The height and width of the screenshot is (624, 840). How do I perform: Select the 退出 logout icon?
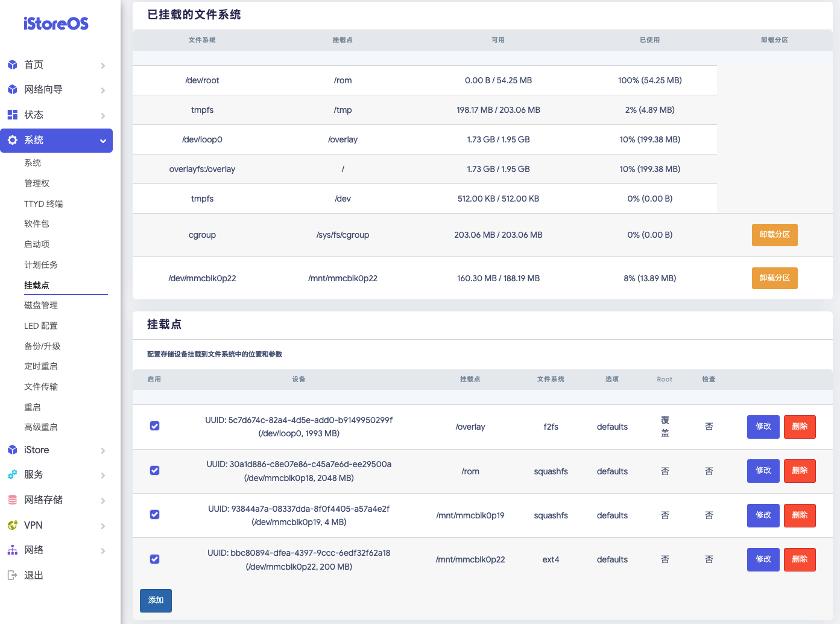pyautogui.click(x=13, y=575)
